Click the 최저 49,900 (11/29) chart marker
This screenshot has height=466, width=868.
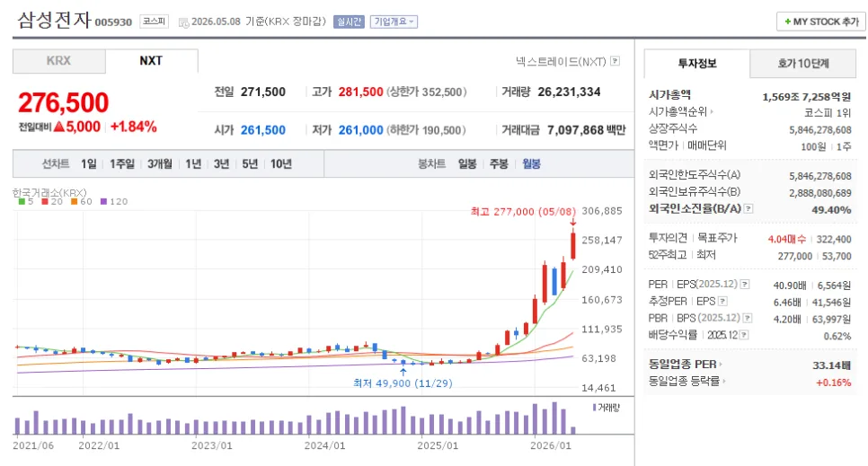(x=403, y=383)
